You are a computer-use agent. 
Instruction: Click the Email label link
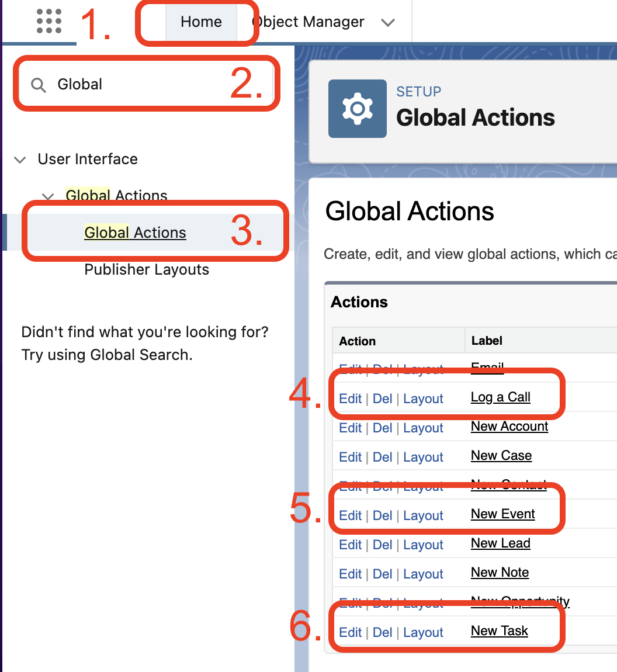pos(487,367)
